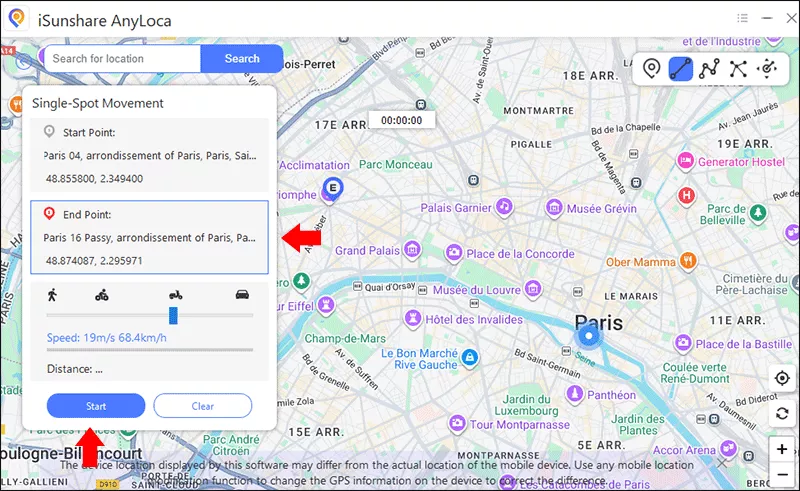Viewport: 800px width, 491px height.
Task: Select the End Point address box
Action: click(x=150, y=237)
